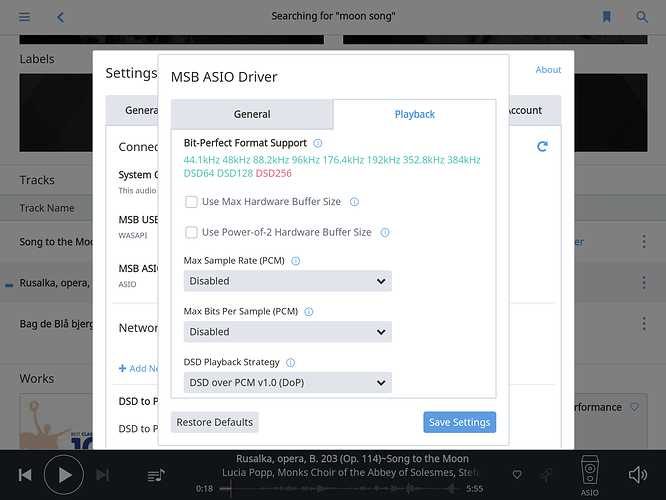
Task: Click the Track Name column header
Action: click(x=47, y=208)
